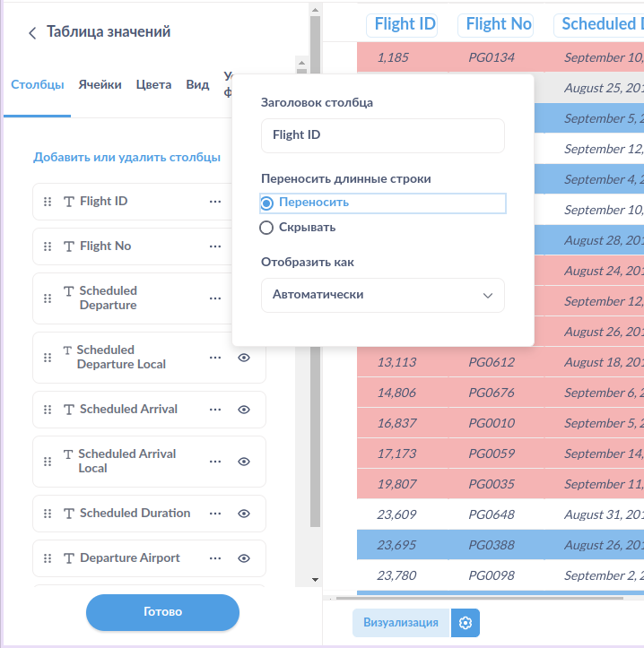Select the Скрывать radio option

(266, 228)
